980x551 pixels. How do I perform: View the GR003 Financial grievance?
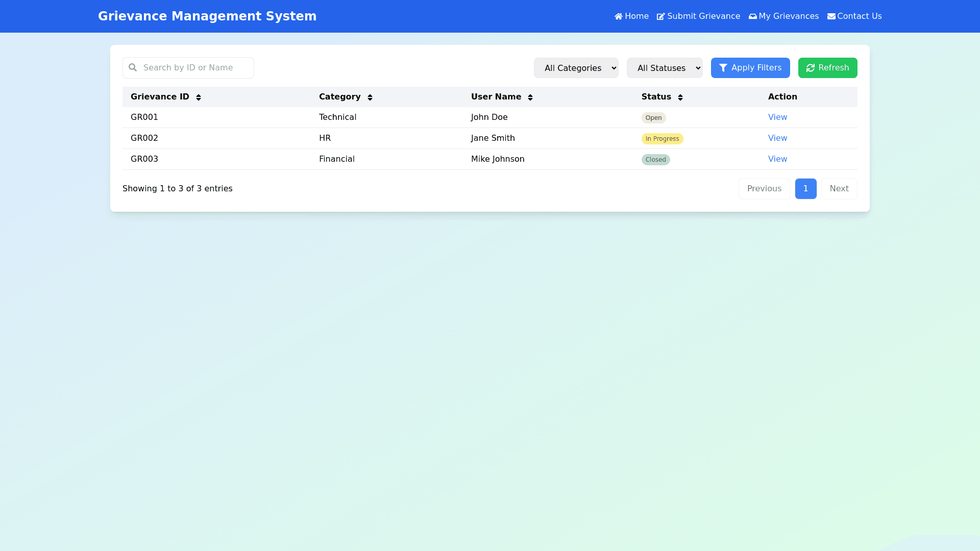click(x=777, y=159)
